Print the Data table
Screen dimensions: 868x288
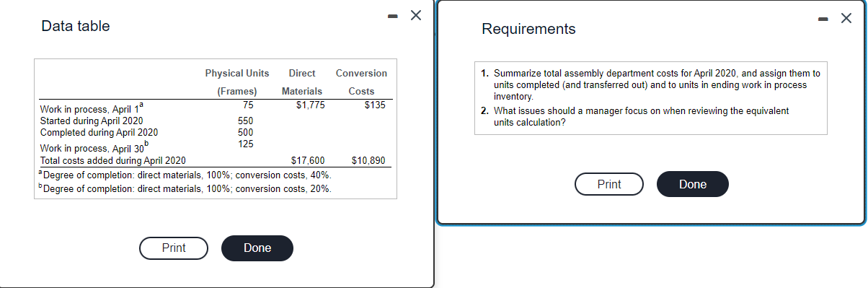(174, 248)
